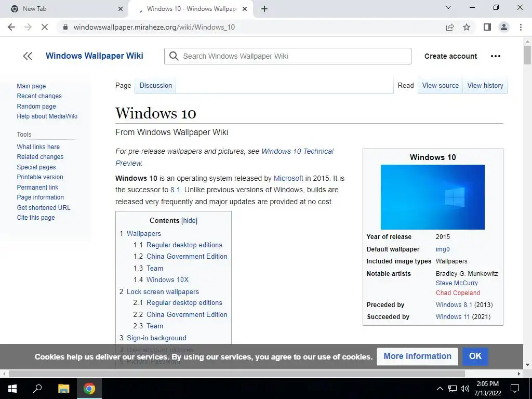
Task: Open a Random page
Action: (x=36, y=106)
